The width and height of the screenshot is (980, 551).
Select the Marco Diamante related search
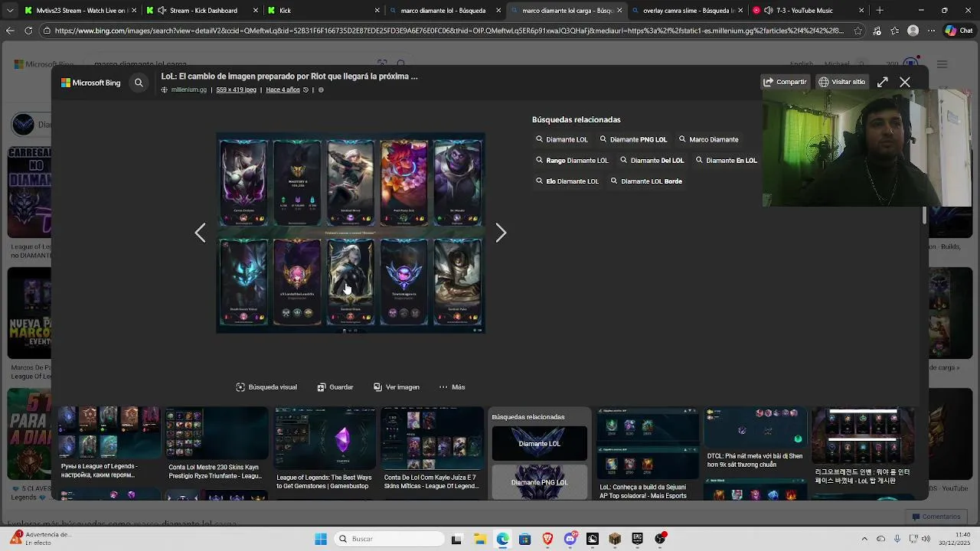click(x=708, y=139)
